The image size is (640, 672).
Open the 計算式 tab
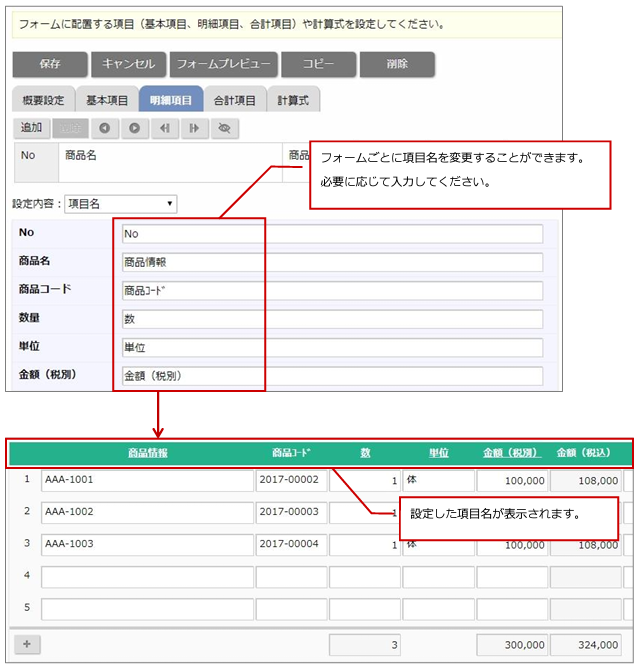[x=293, y=100]
